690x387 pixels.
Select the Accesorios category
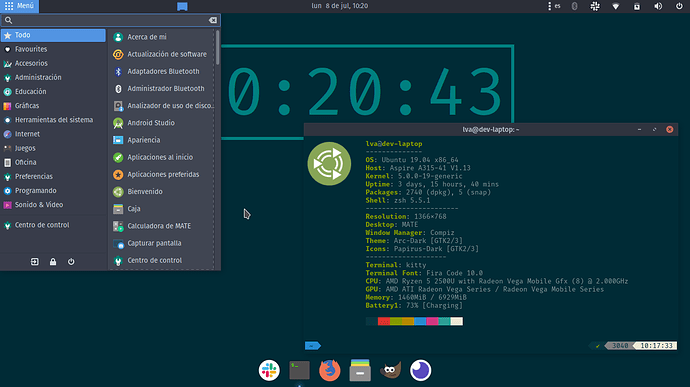coord(53,63)
